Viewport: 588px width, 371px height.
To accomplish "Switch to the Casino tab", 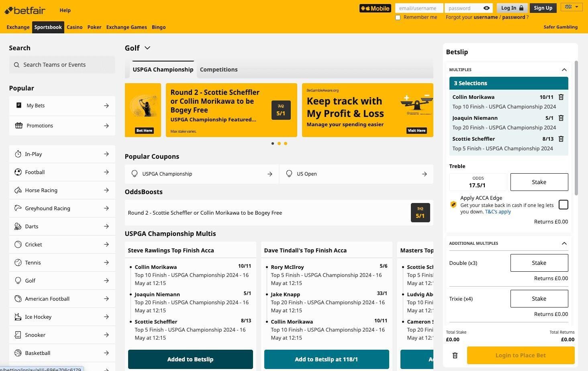I will 75,27.
